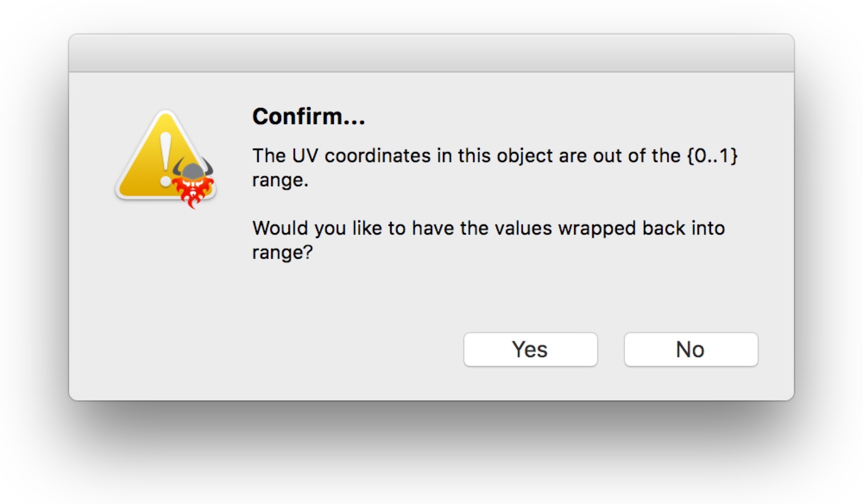The width and height of the screenshot is (863, 504).
Task: Click "range?" ending the question
Action: (282, 252)
